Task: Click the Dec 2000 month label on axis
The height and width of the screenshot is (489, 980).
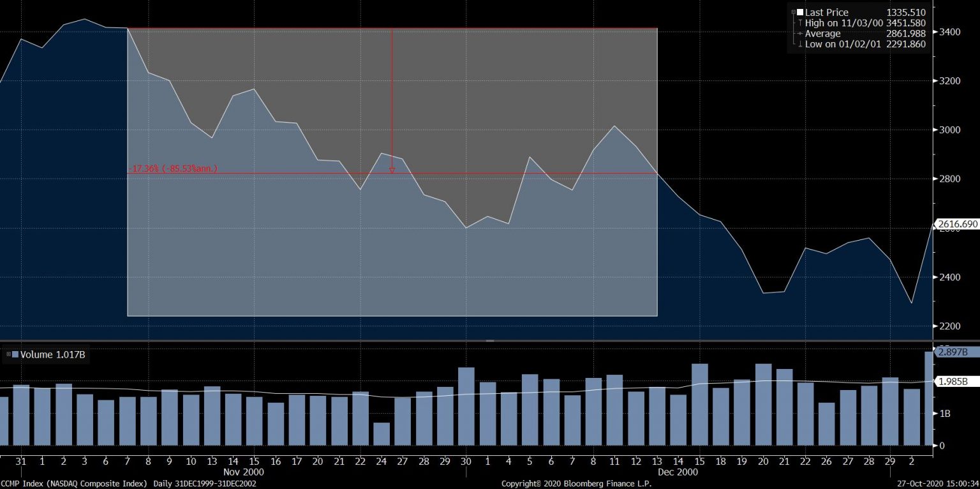Action: click(677, 472)
